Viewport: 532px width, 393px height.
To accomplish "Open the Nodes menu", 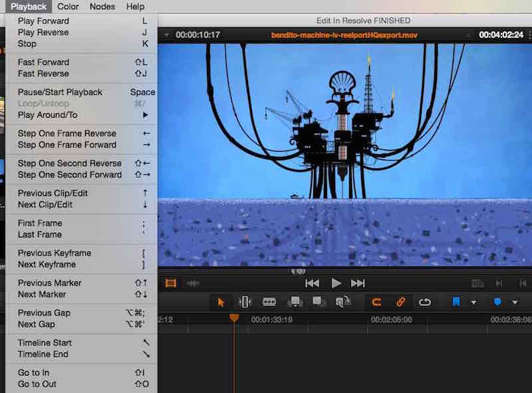I will coord(102,7).
